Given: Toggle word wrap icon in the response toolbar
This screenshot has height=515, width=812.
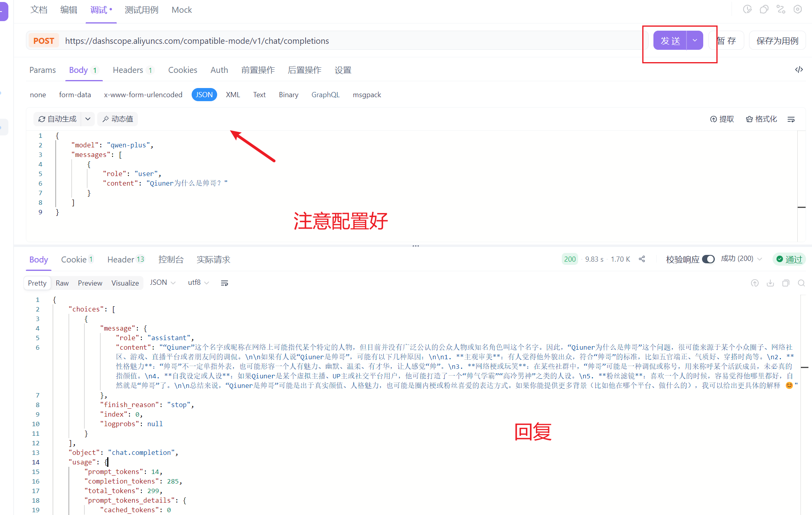Looking at the screenshot, I should coord(224,283).
